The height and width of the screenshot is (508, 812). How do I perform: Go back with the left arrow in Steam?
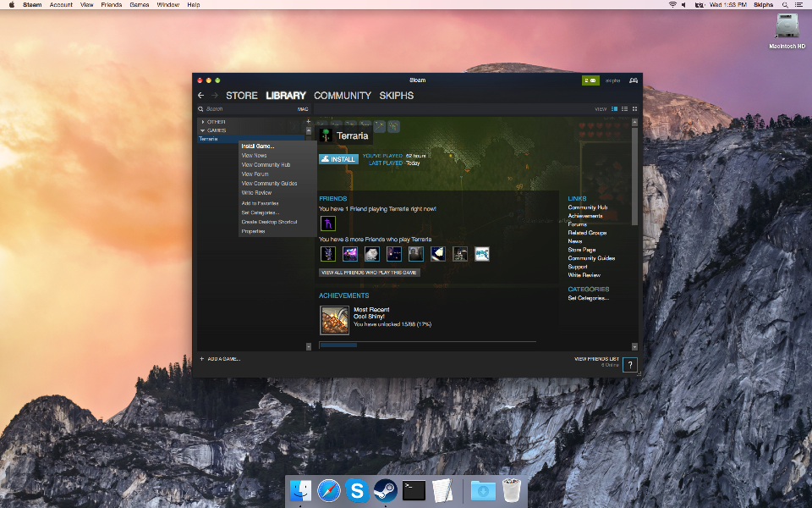[201, 96]
